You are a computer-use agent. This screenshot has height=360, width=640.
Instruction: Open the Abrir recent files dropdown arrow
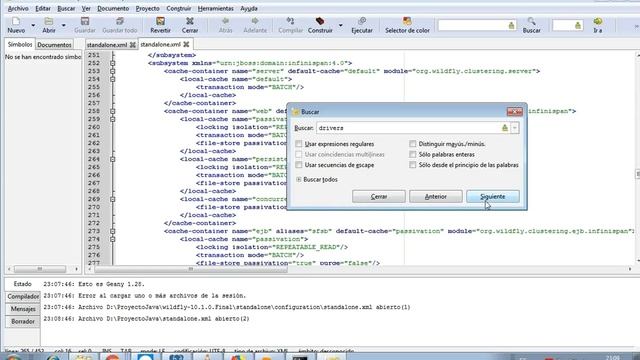(64, 25)
